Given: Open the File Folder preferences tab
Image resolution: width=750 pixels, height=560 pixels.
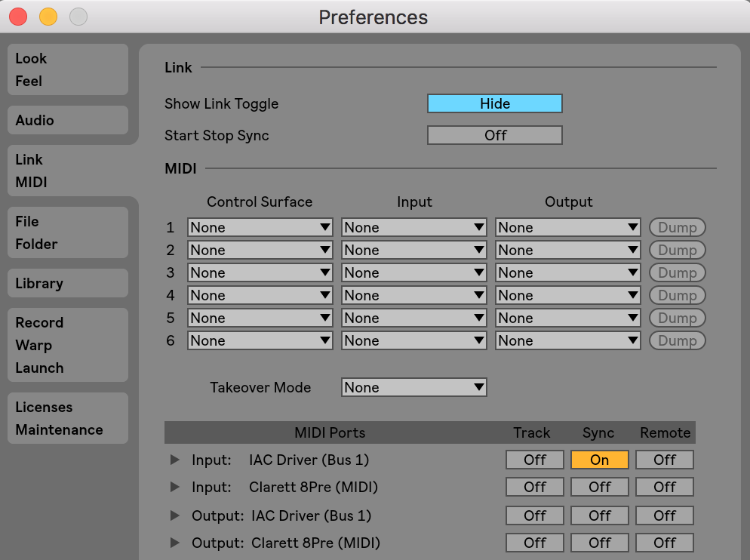Looking at the screenshot, I should (68, 232).
